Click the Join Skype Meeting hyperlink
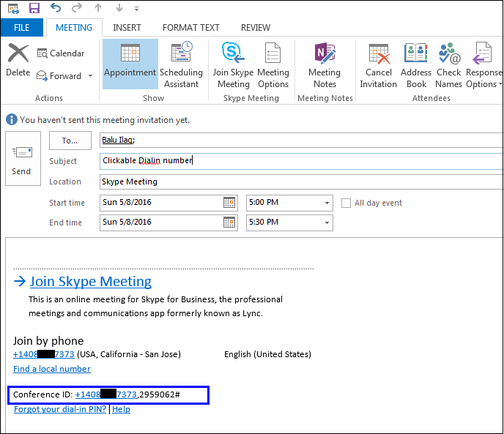The width and height of the screenshot is (504, 434). (x=91, y=282)
